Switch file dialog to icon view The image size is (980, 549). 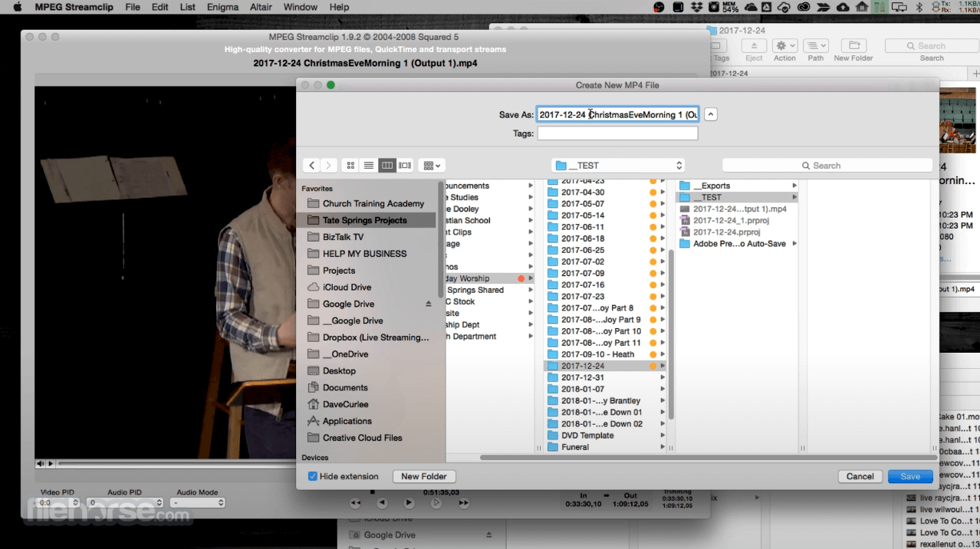(350, 166)
